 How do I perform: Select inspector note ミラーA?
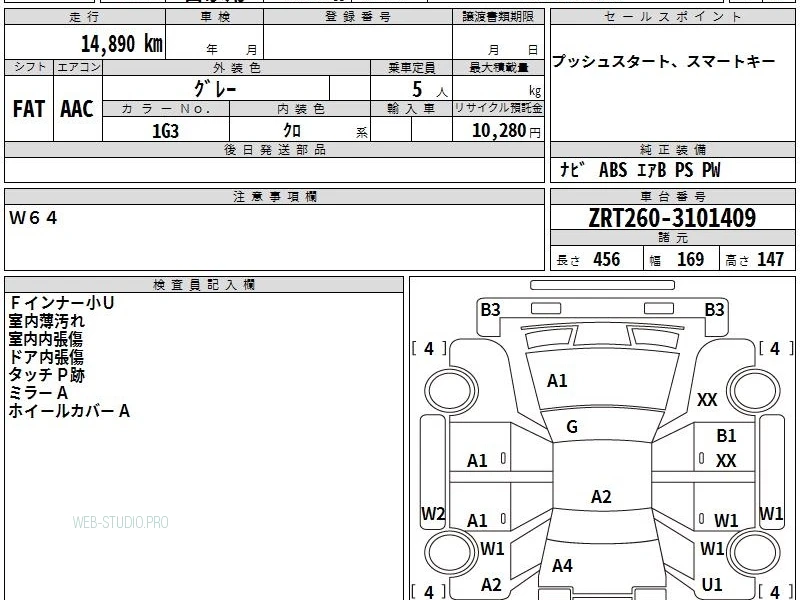[38, 393]
